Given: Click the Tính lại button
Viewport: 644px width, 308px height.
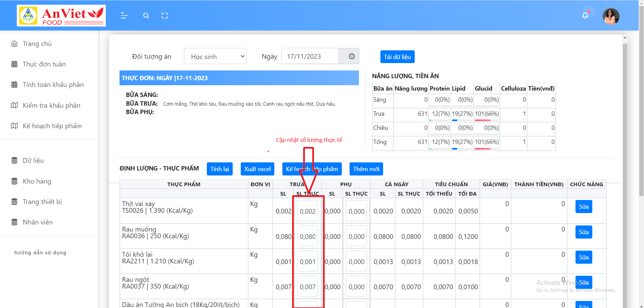Looking at the screenshot, I should (220, 169).
